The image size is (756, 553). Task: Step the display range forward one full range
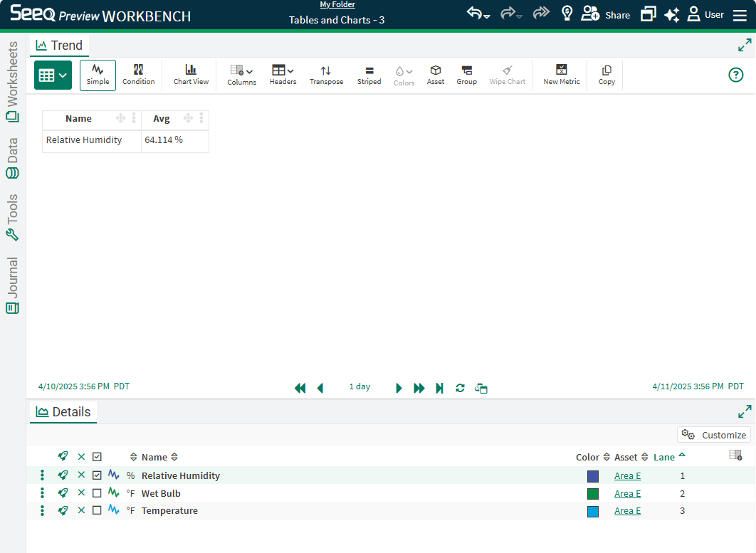[419, 388]
